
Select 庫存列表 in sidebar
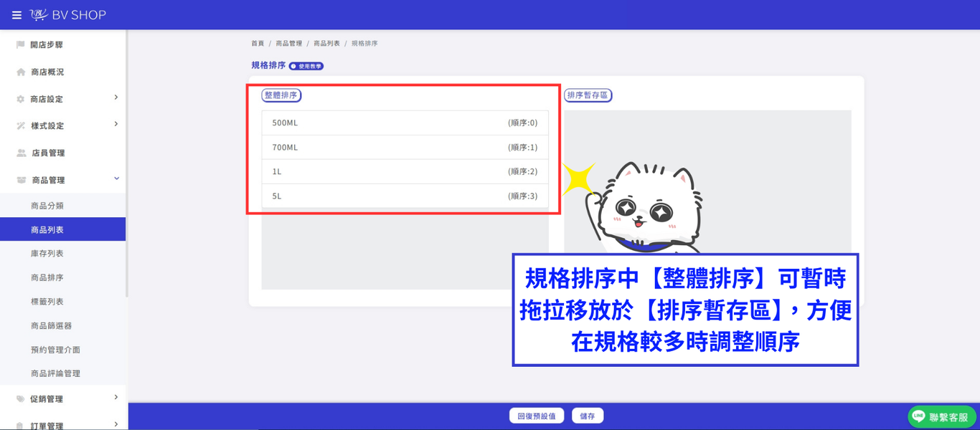coord(47,254)
